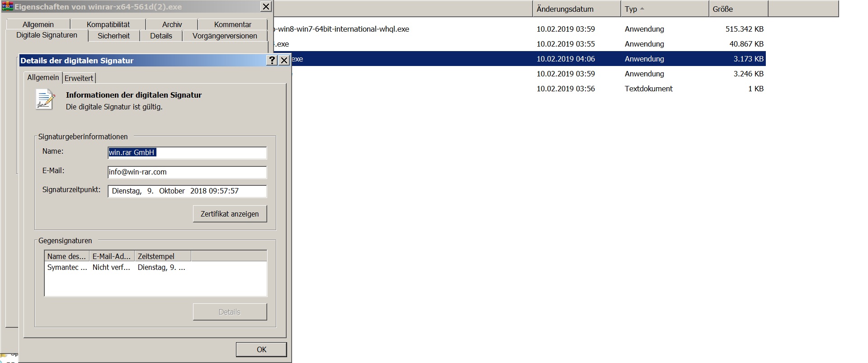This screenshot has width=868, height=363.
Task: Select the Symantec countersignature row
Action: click(156, 268)
